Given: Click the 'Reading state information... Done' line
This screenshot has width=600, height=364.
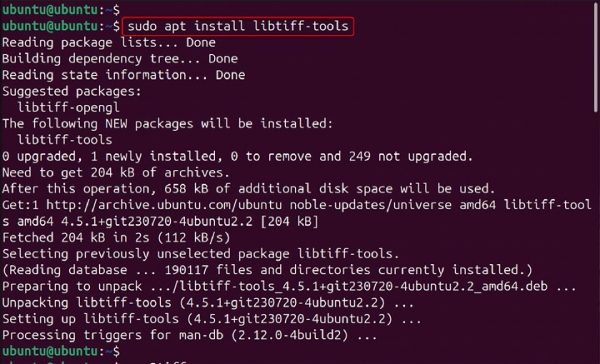Looking at the screenshot, I should coord(123,75).
